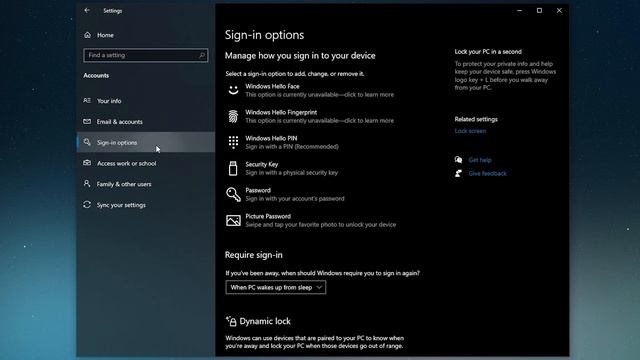Click the search magnifier in Find a setting

[202, 55]
